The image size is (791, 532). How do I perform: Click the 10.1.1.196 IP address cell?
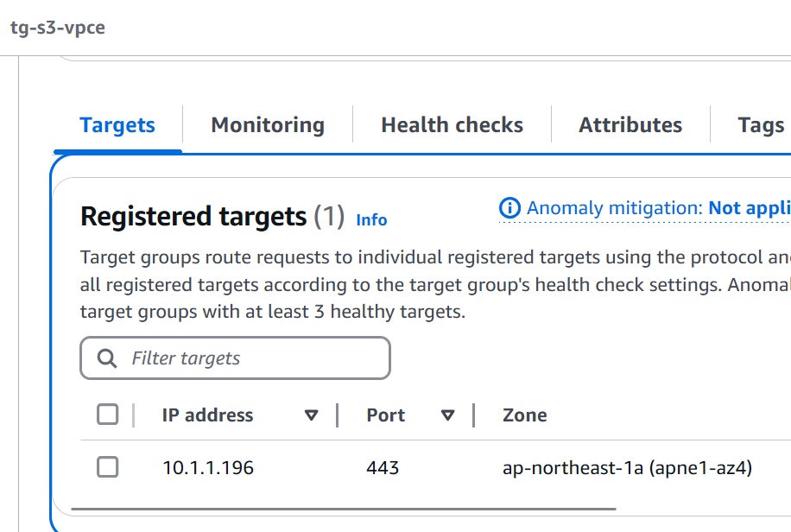pos(208,468)
